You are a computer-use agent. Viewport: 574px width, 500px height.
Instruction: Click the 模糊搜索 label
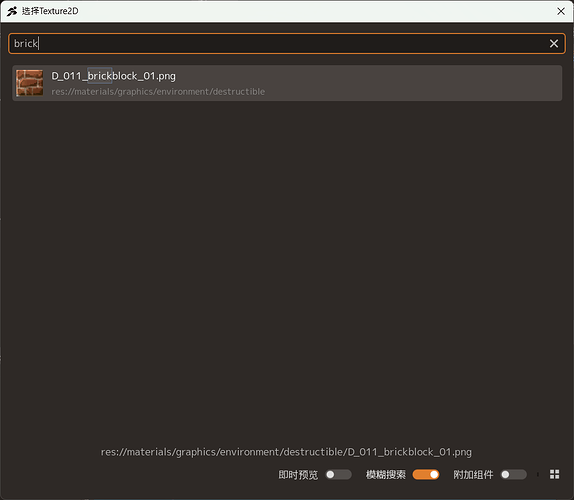click(386, 475)
